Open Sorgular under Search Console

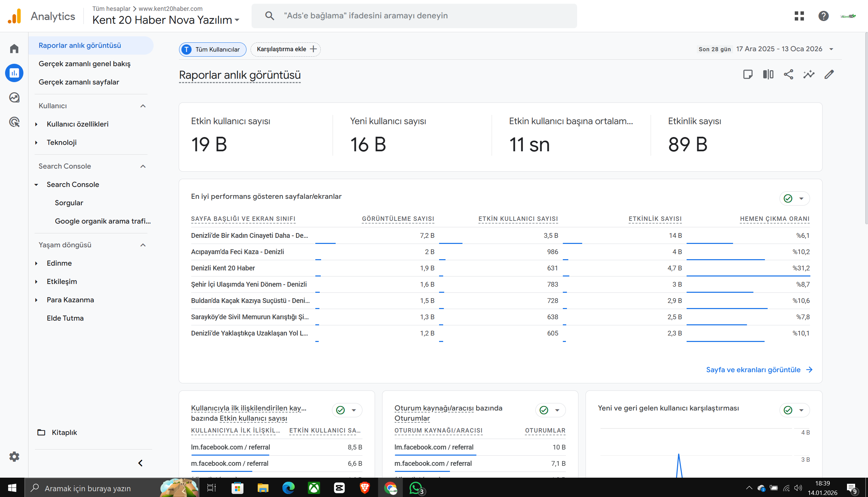(x=69, y=203)
